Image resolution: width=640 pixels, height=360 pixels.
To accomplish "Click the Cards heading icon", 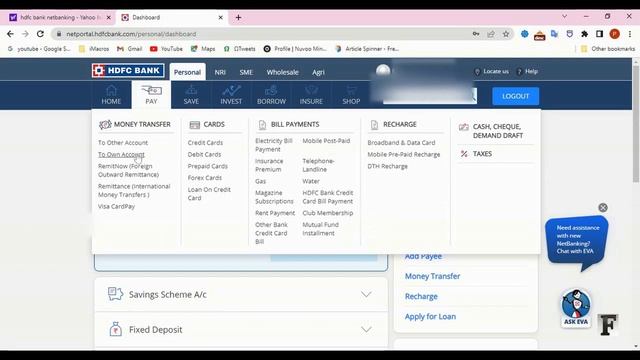I will point(195,125).
